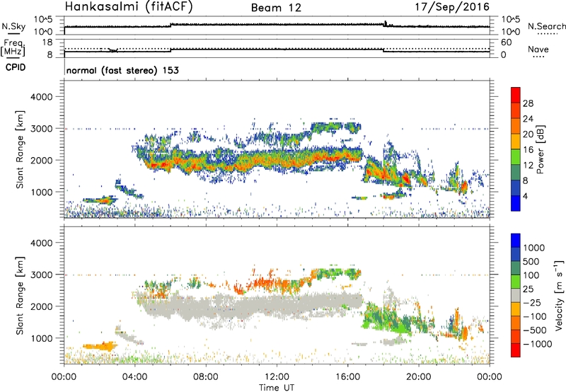This screenshot has height=392, width=566.
Task: Click the 'N.Search' legend label
Action: pos(546,26)
